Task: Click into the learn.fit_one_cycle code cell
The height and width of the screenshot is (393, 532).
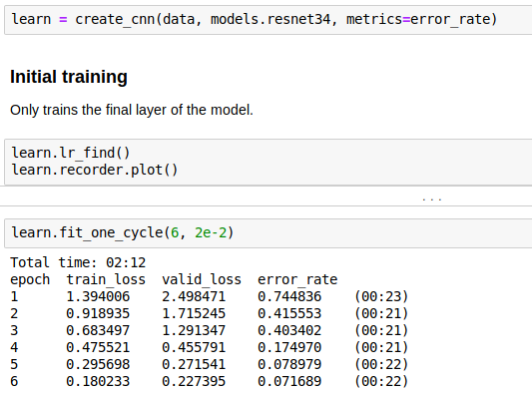Action: [x=268, y=233]
